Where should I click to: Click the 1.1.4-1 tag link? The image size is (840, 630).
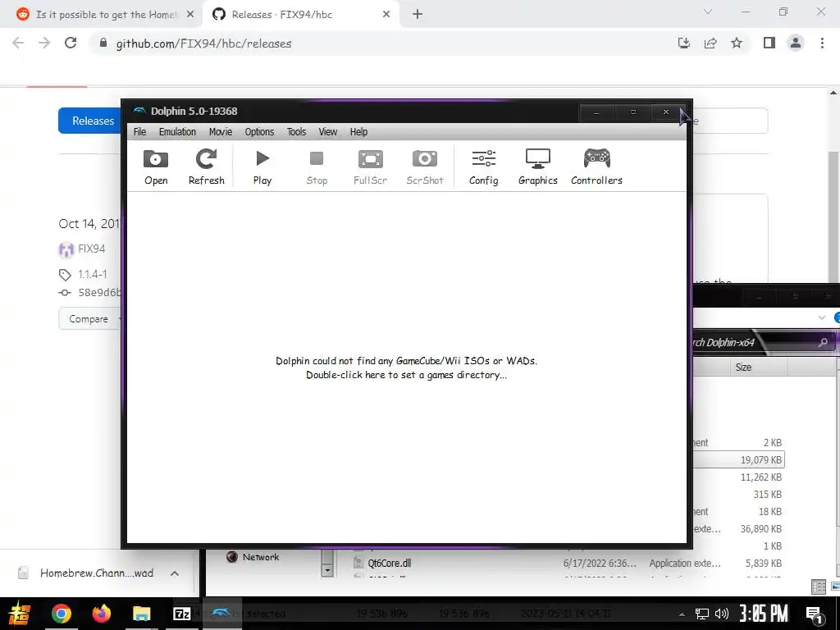(x=93, y=274)
